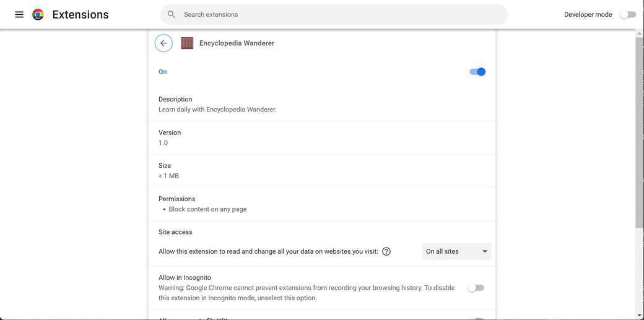The height and width of the screenshot is (320, 644).
Task: Click the Developer mode label
Action: (x=588, y=14)
